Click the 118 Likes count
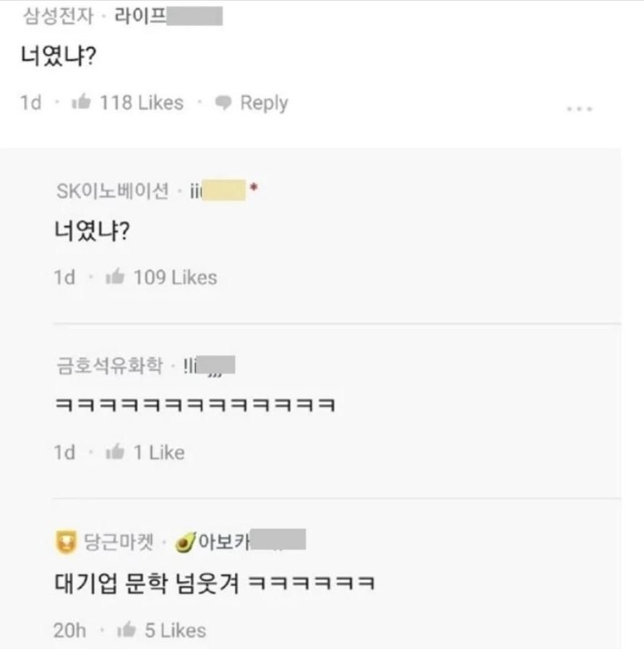 (142, 103)
